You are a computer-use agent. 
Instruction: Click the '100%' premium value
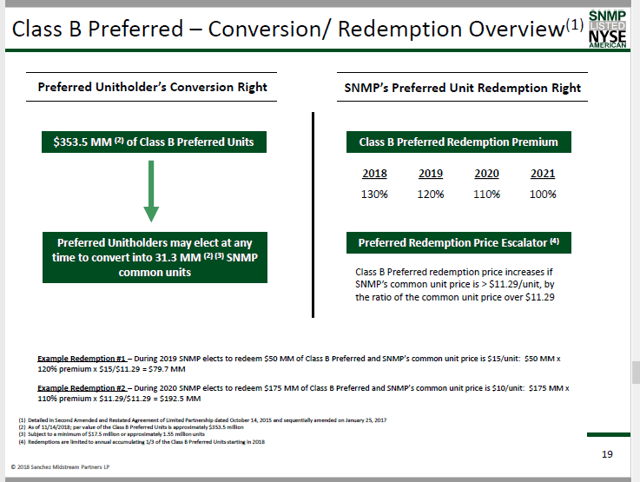542,194
